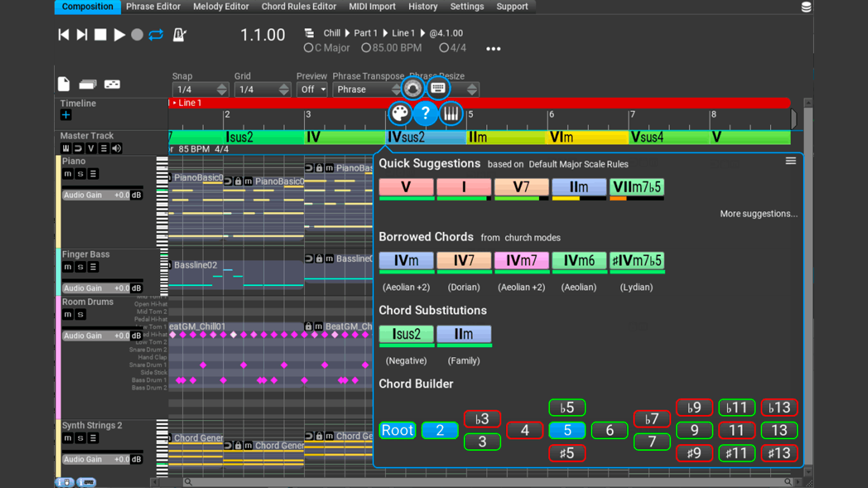Add a timeline item with plus icon
868x488 pixels.
point(66,115)
